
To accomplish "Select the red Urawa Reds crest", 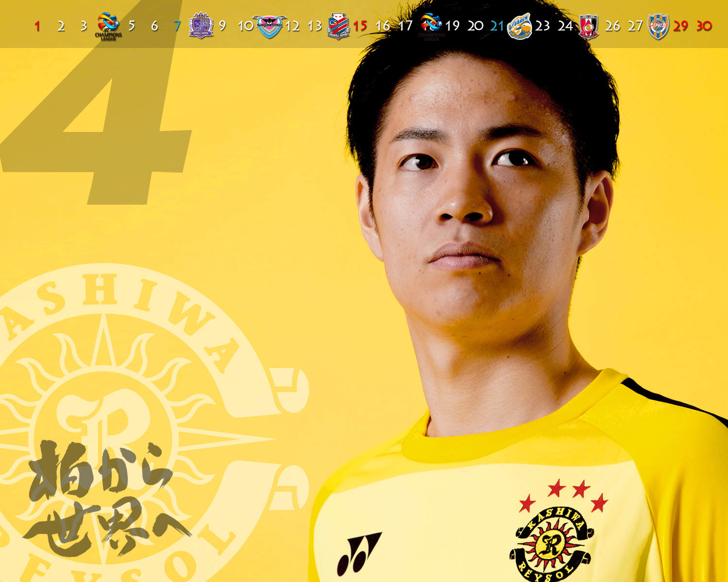I will click(588, 26).
